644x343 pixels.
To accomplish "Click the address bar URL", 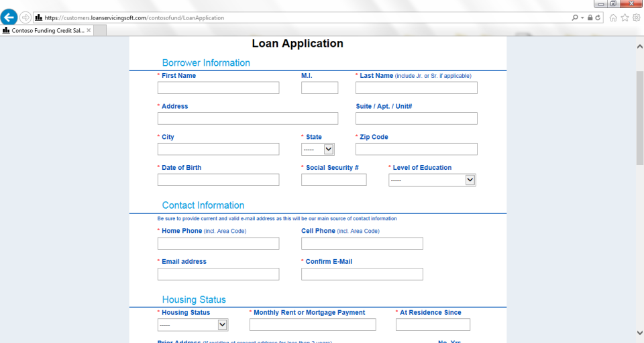I will (x=134, y=17).
